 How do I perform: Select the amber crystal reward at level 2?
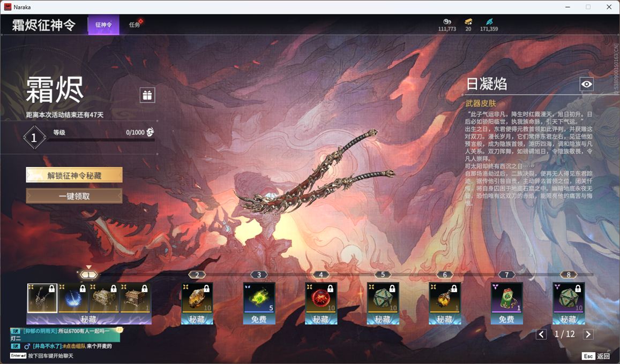197,298
